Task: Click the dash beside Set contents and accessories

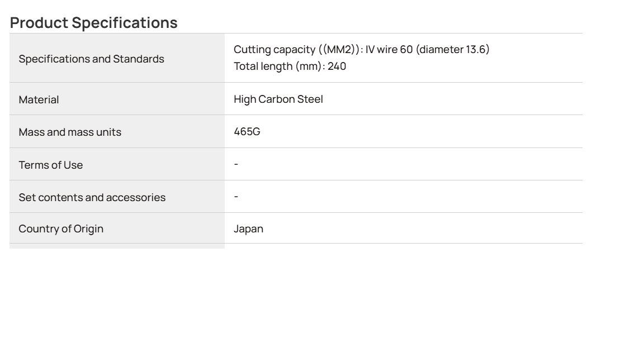Action: pos(236,197)
